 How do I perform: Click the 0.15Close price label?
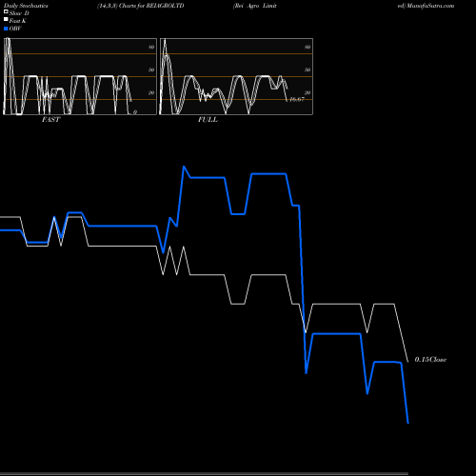pos(430,360)
